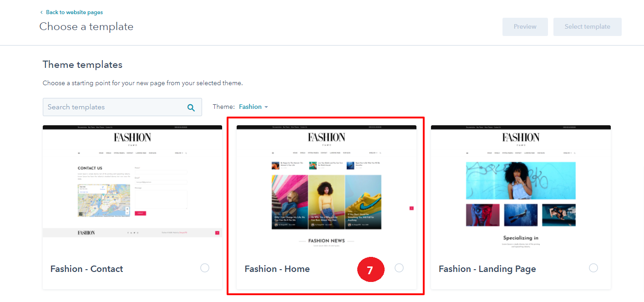Go back to website pages

(74, 12)
